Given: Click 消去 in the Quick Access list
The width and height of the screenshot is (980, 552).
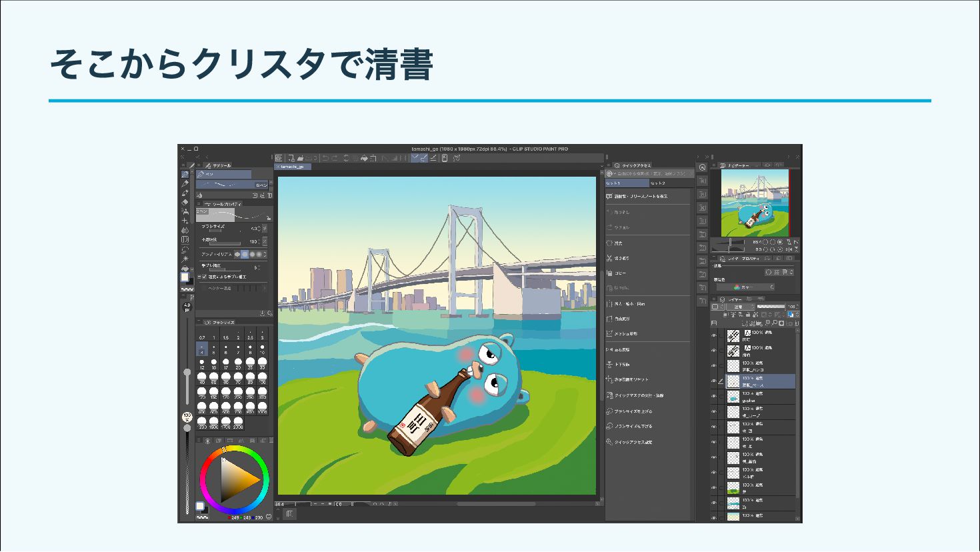Looking at the screenshot, I should [x=617, y=243].
